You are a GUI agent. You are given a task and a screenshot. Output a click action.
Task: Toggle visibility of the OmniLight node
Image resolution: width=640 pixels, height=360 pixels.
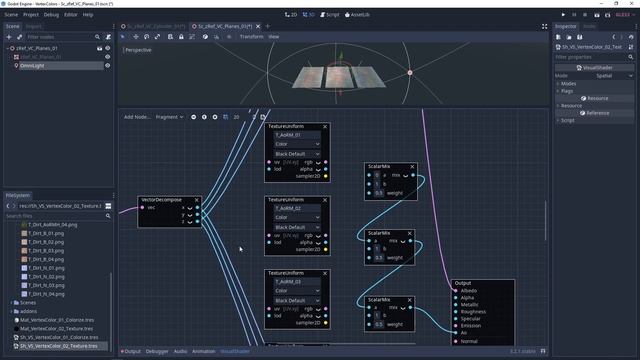coord(108,65)
